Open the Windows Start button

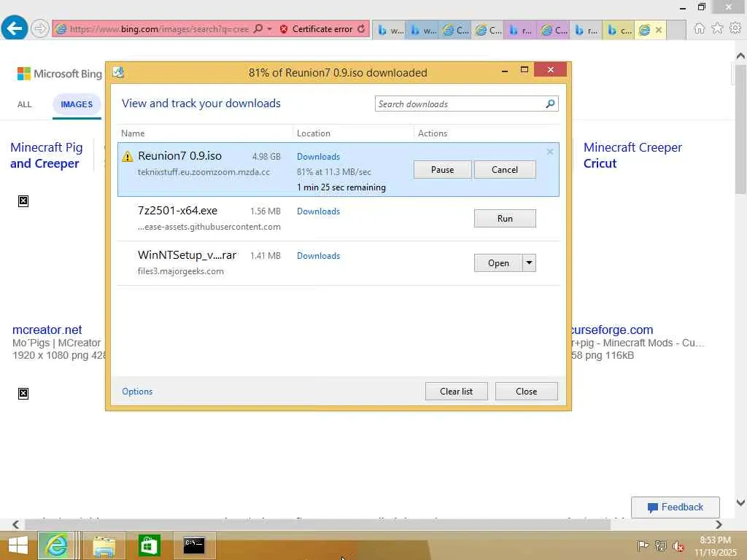point(18,545)
